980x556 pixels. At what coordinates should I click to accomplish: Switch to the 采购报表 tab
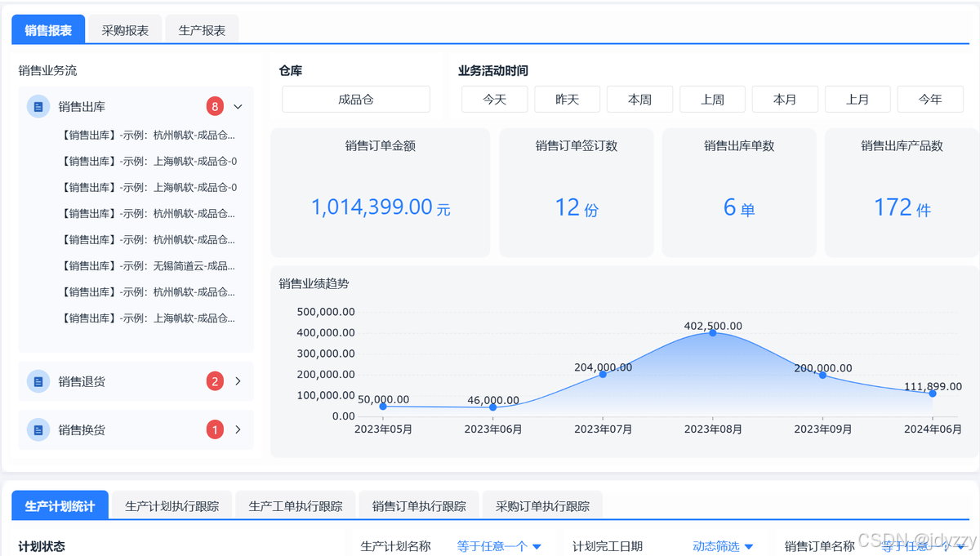pyautogui.click(x=125, y=30)
